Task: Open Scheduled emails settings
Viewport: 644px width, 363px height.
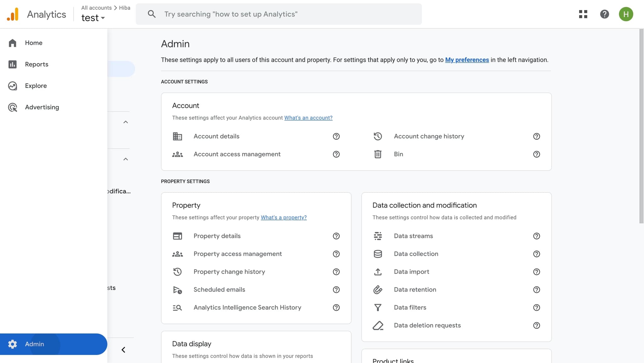Action: click(x=219, y=289)
